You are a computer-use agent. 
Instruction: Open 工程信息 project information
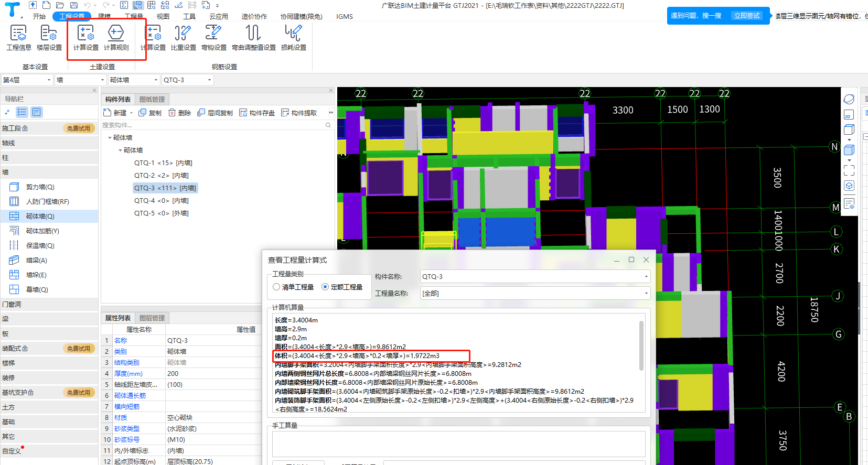tap(19, 38)
